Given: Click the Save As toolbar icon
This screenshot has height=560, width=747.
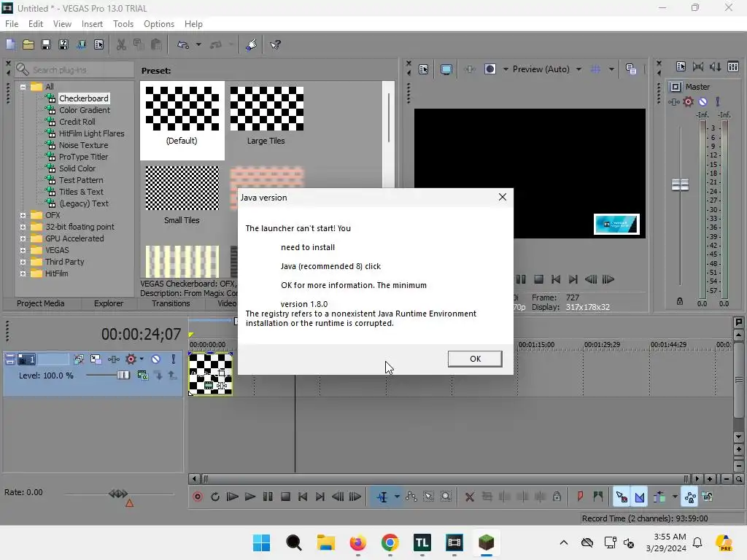Looking at the screenshot, I should [x=63, y=44].
